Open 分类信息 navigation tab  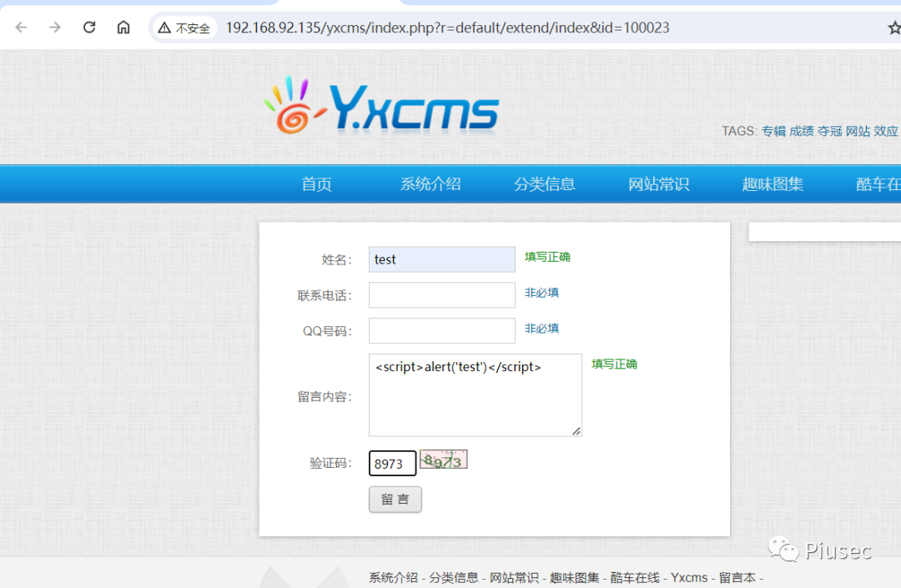544,184
